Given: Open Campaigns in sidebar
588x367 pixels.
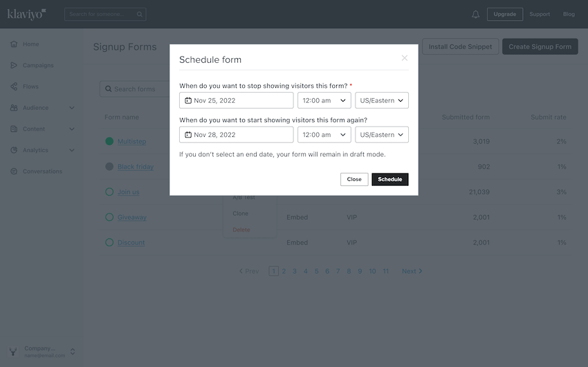Looking at the screenshot, I should pyautogui.click(x=38, y=65).
